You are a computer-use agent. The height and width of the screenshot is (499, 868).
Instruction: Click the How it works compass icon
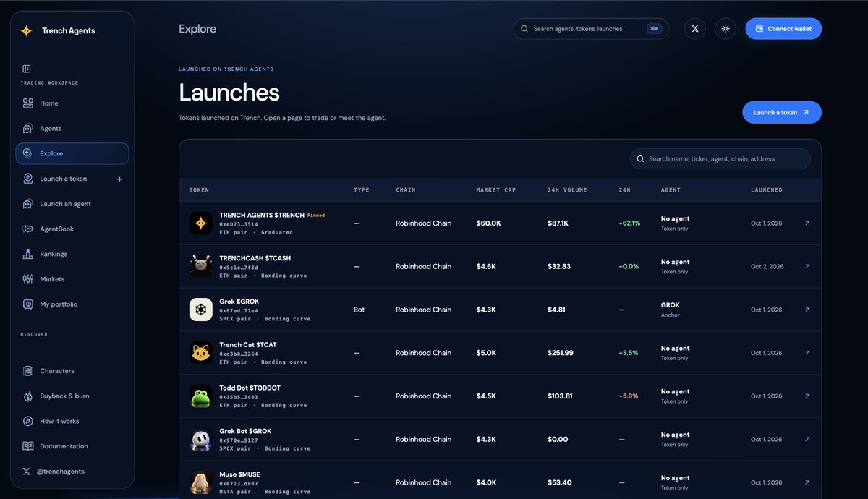[27, 421]
